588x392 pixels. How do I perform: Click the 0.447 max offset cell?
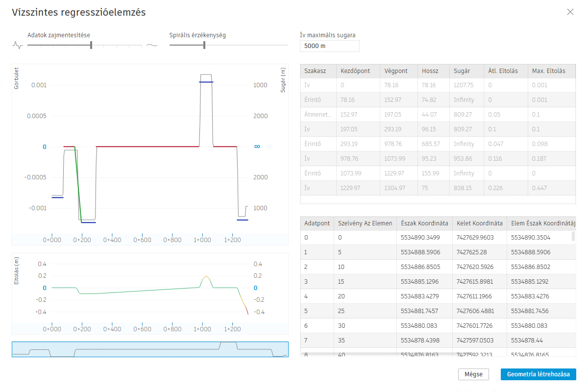[552, 188]
